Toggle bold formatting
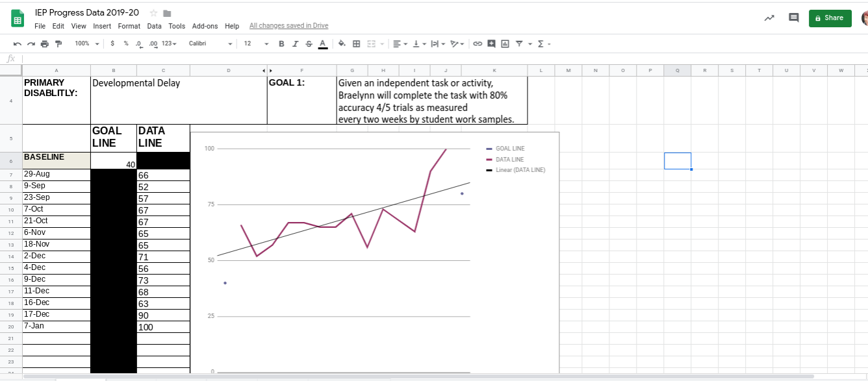Screen dimensions: 868x381 click(x=281, y=43)
